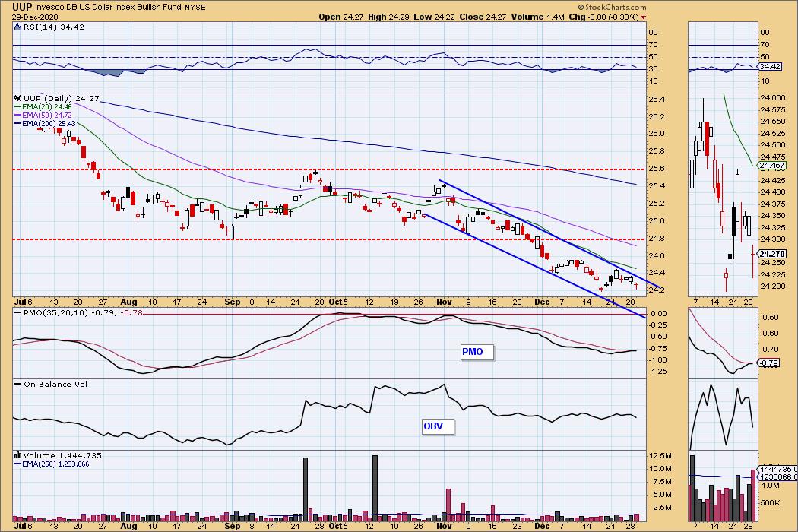Click the UUP (Daily) 24.27 legend label
This screenshot has width=798, height=532.
(61, 98)
